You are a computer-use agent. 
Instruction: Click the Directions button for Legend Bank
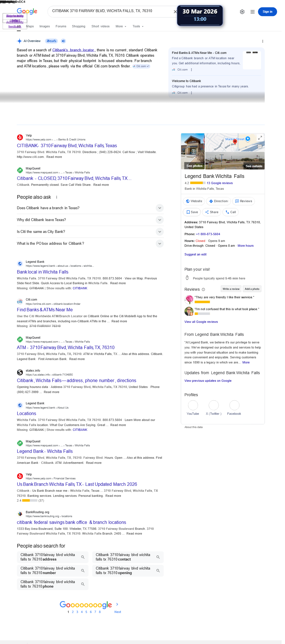pyautogui.click(x=219, y=201)
